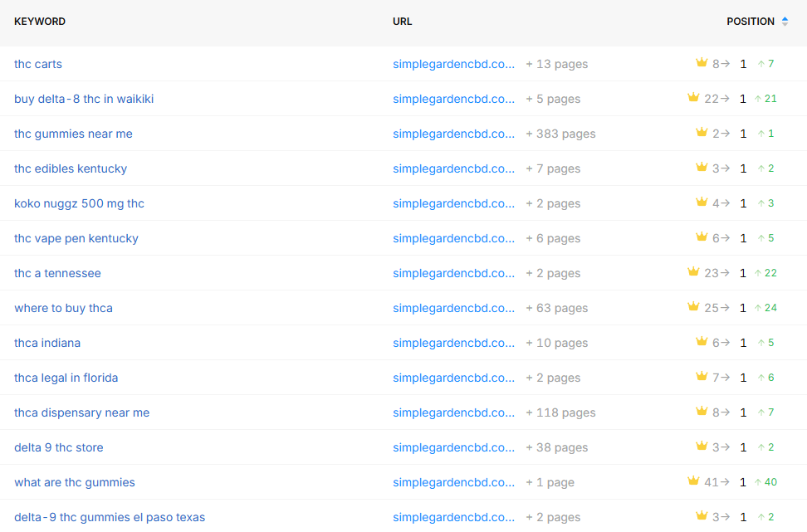Click the previous position value 25
This screenshot has width=807, height=532.
point(712,308)
